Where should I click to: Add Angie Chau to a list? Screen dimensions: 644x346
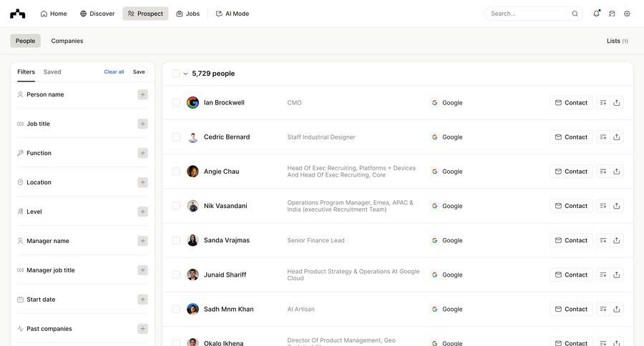[603, 172]
